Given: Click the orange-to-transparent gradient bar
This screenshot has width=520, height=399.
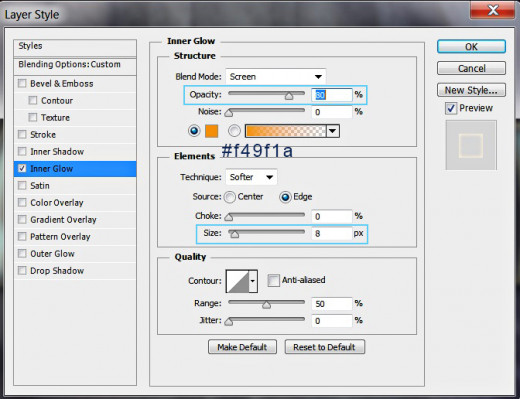Looking at the screenshot, I should [x=286, y=131].
